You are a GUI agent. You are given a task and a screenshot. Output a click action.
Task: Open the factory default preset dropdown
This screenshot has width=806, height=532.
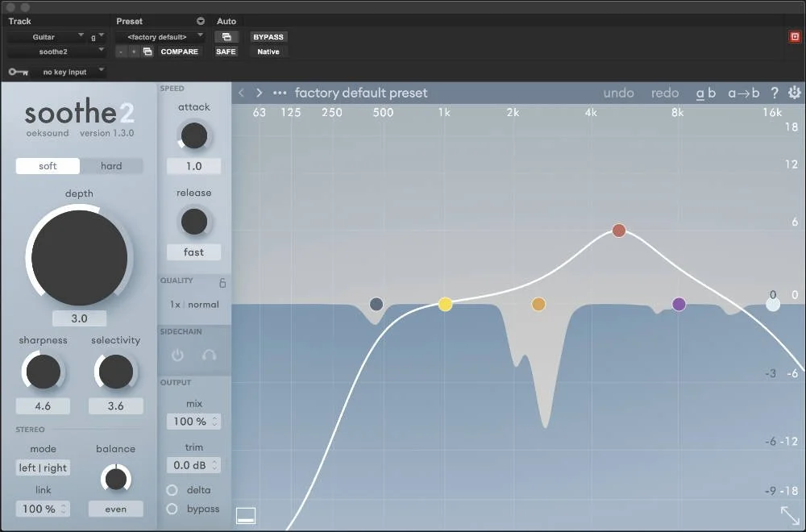160,36
